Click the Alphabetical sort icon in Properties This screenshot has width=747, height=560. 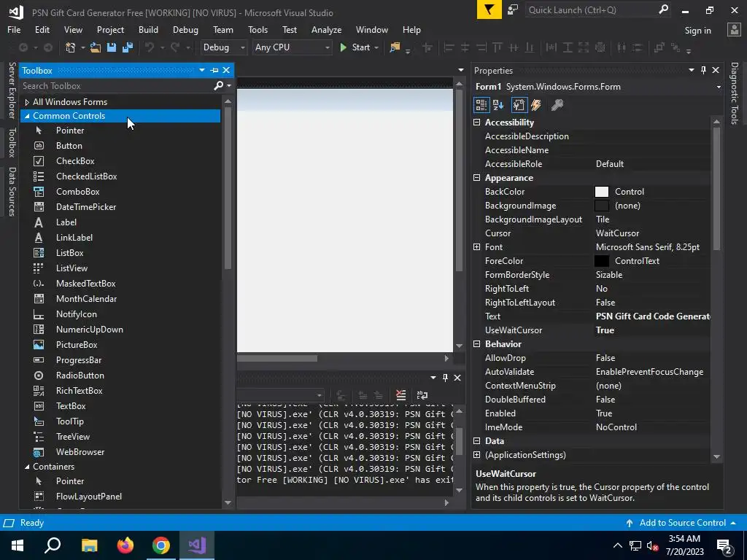click(x=498, y=105)
